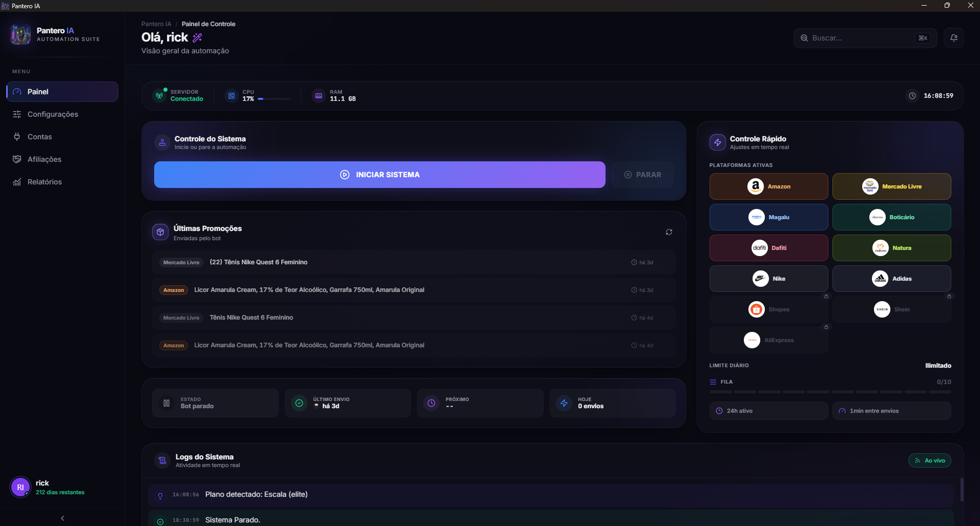The width and height of the screenshot is (980, 526).
Task: Click the clock icon next to time
Action: (x=912, y=96)
